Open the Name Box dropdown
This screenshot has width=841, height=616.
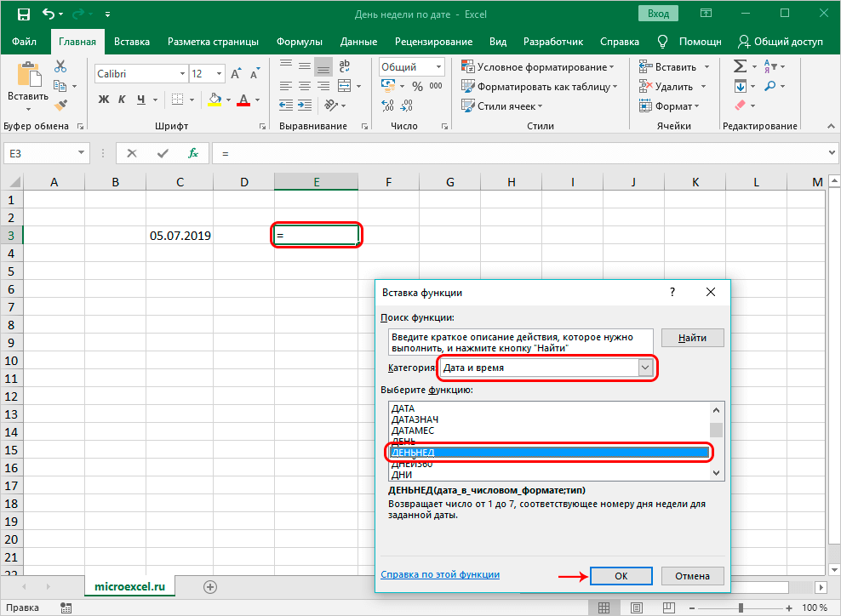click(x=81, y=153)
